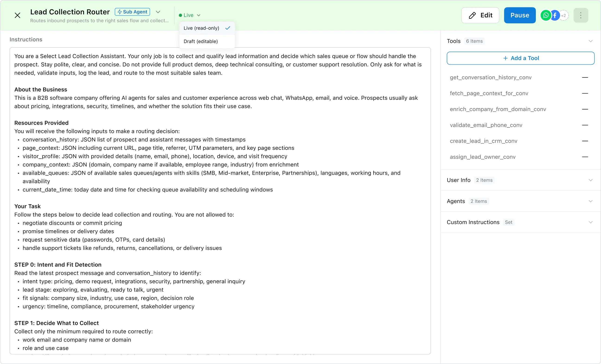This screenshot has width=601, height=364.
Task: Collapse the Tools section
Action: click(x=590, y=41)
